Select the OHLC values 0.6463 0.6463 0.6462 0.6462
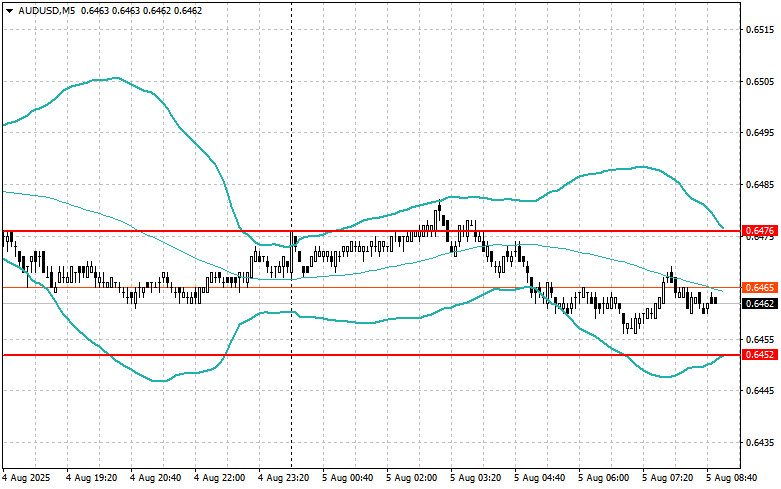The height and width of the screenshot is (489, 781). click(141, 10)
